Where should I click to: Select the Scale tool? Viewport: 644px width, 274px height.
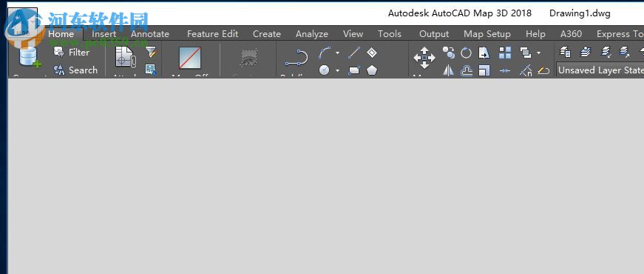coord(484,71)
